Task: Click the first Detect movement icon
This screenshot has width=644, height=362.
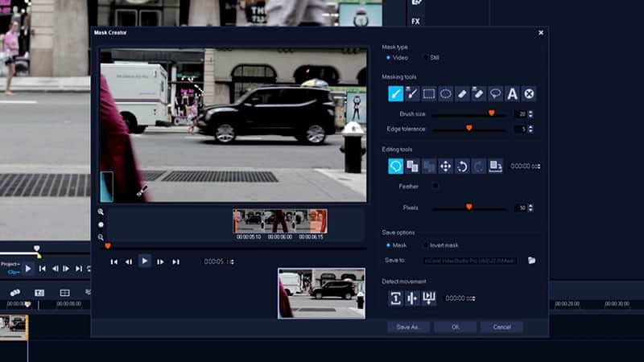Action: (396, 298)
